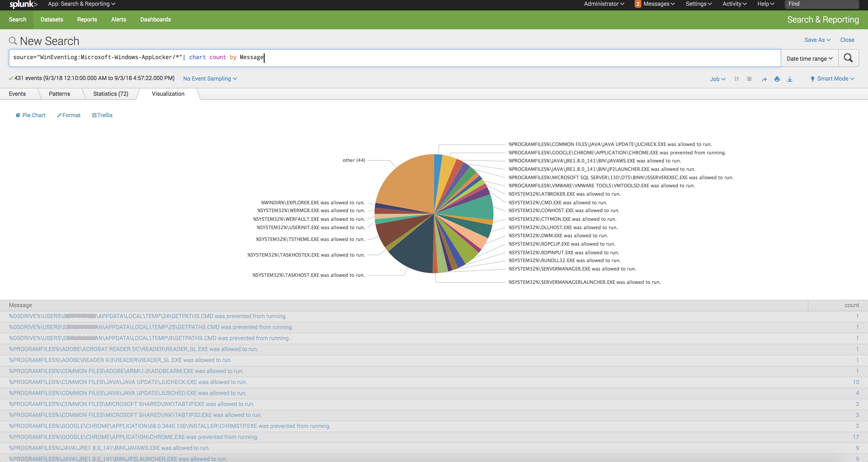Run the search with the magnifier icon
This screenshot has height=462, width=868.
point(848,58)
